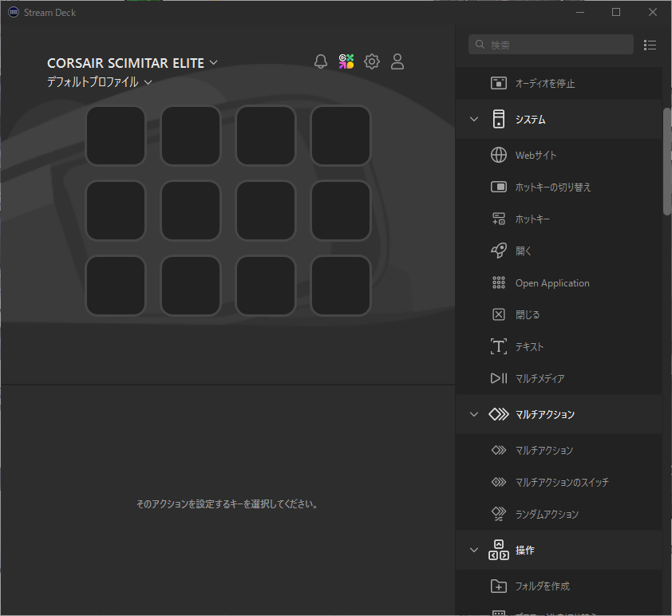The height and width of the screenshot is (616, 672).
Task: Select the ランダムアクション icon
Action: point(499,514)
